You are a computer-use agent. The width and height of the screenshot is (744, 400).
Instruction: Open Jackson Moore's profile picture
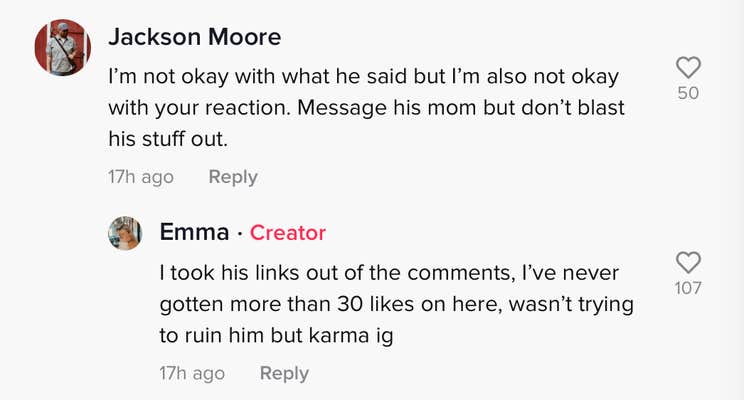[63, 48]
